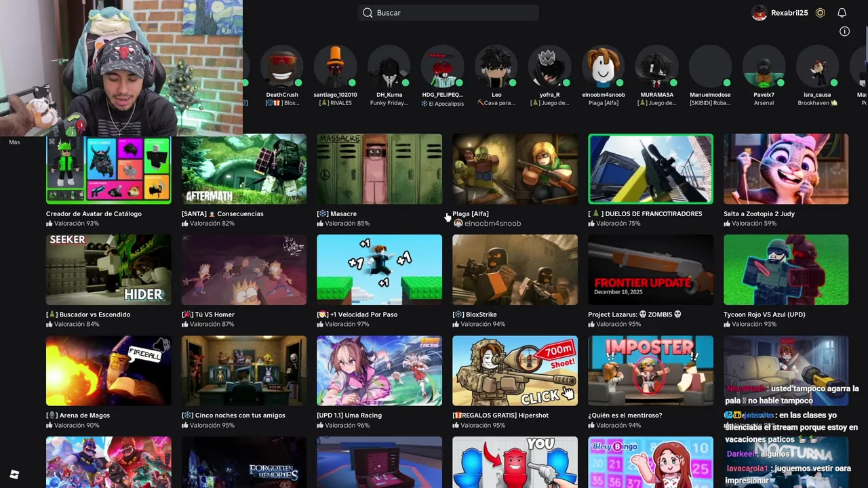Click Plaga [Alfa] title text
Image resolution: width=868 pixels, height=488 pixels.
(x=471, y=213)
